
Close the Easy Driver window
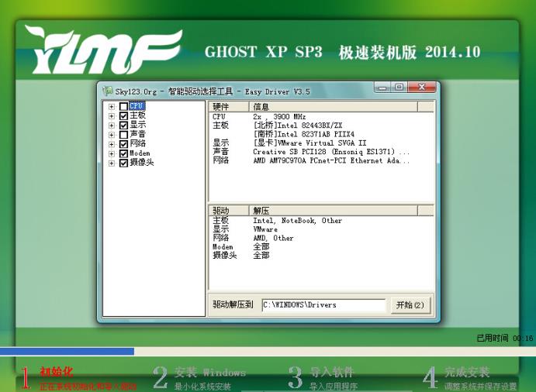422,87
